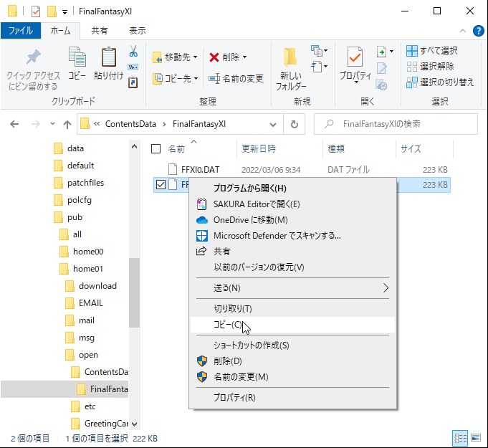Choose Rename (名前の変更) in context menu

pyautogui.click(x=292, y=377)
